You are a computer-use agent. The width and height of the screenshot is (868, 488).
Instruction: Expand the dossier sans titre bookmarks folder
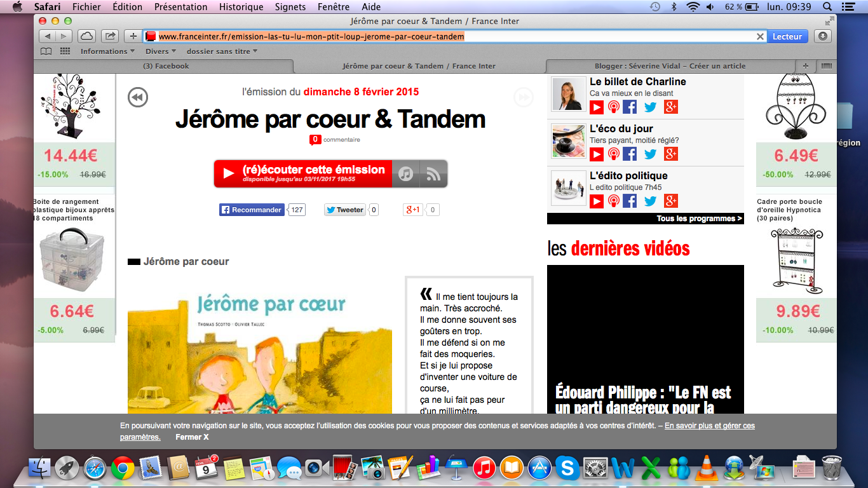coord(222,51)
